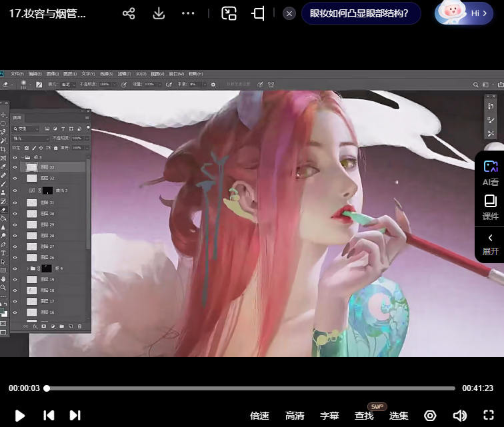The height and width of the screenshot is (427, 504).
Task: Skip to the next video
Action: [75, 415]
